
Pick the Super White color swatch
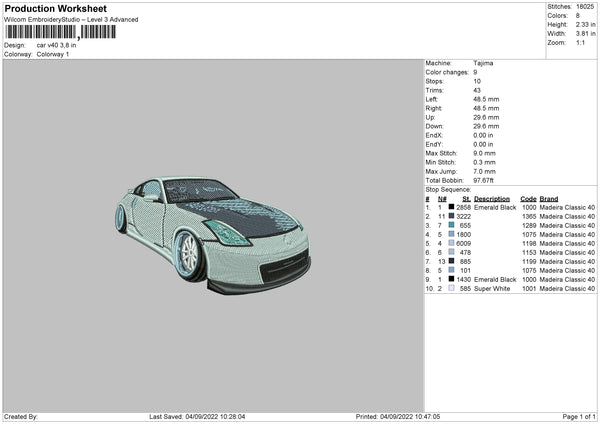pos(452,288)
